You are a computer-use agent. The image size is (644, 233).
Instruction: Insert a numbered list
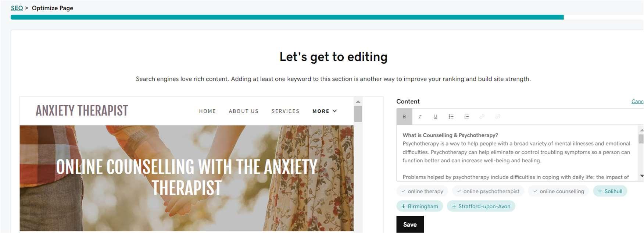[x=466, y=117]
